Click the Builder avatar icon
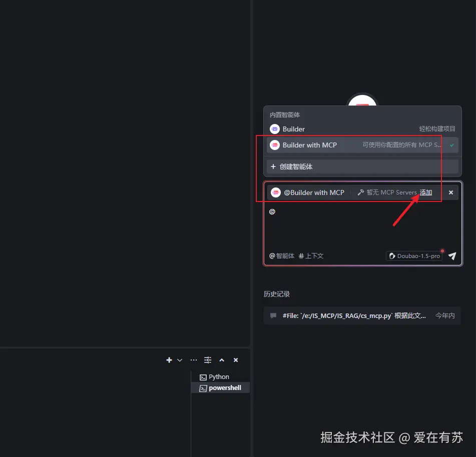 (275, 129)
